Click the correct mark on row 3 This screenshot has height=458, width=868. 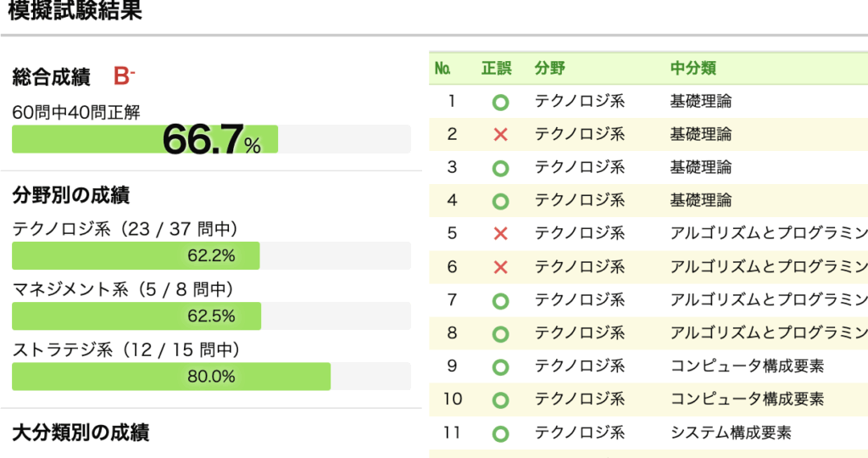tap(500, 168)
